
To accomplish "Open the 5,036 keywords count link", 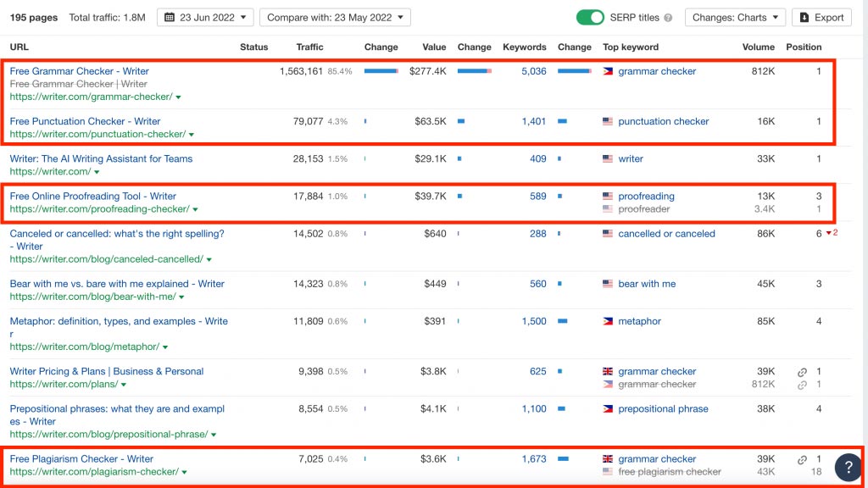I will 534,71.
